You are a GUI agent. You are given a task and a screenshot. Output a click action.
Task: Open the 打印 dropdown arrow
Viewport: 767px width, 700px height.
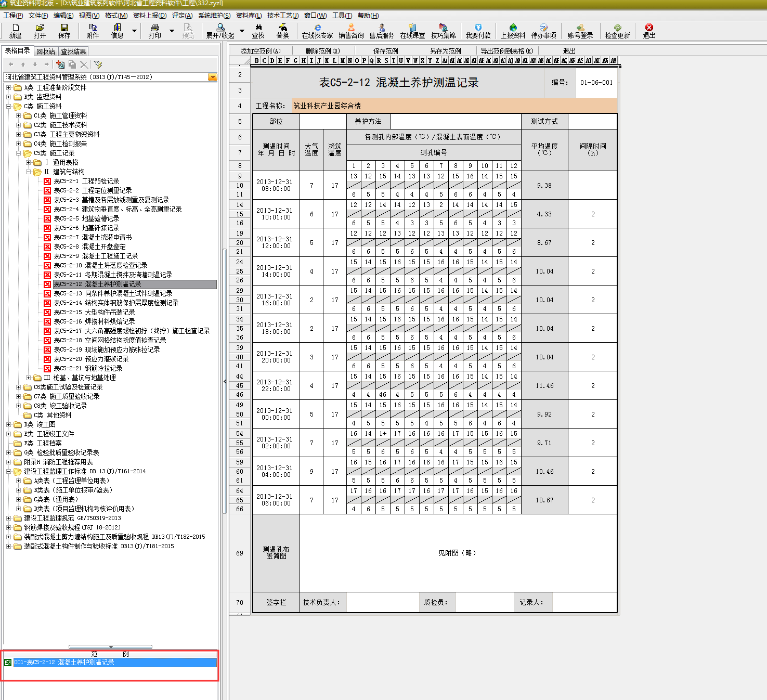coord(172,31)
